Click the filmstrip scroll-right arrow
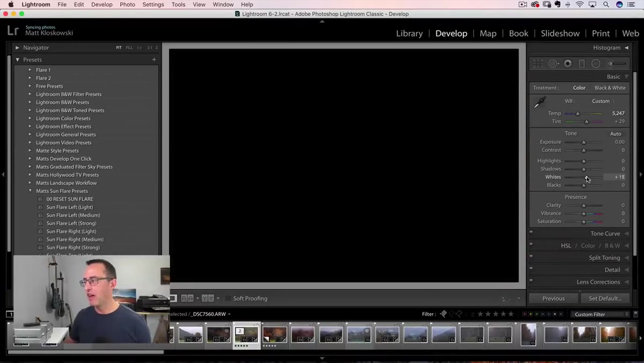The width and height of the screenshot is (644, 363). pyautogui.click(x=640, y=338)
